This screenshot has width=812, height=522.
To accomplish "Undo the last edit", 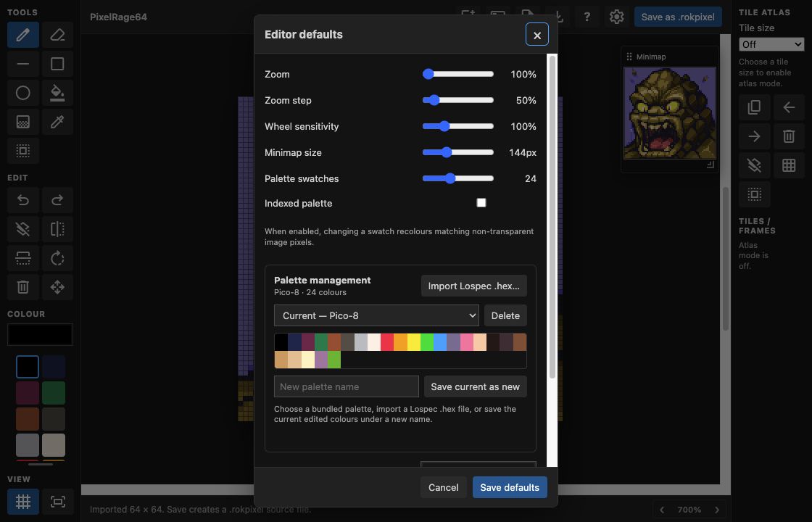I will click(x=22, y=200).
